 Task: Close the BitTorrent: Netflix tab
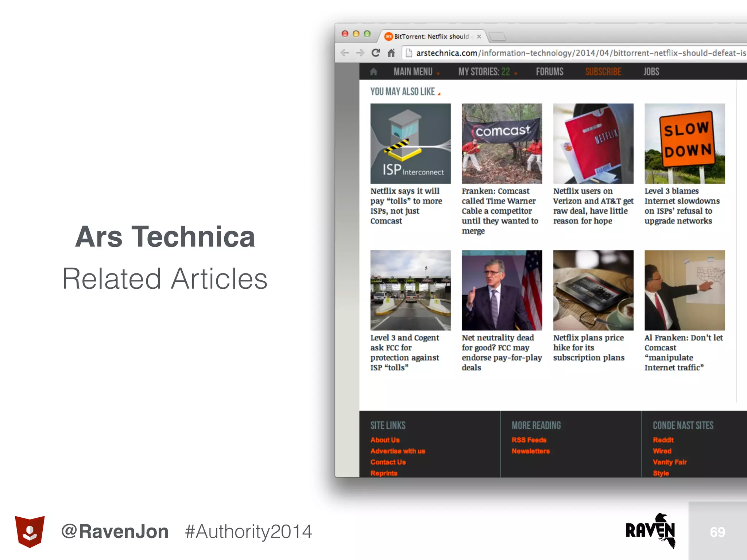[479, 36]
